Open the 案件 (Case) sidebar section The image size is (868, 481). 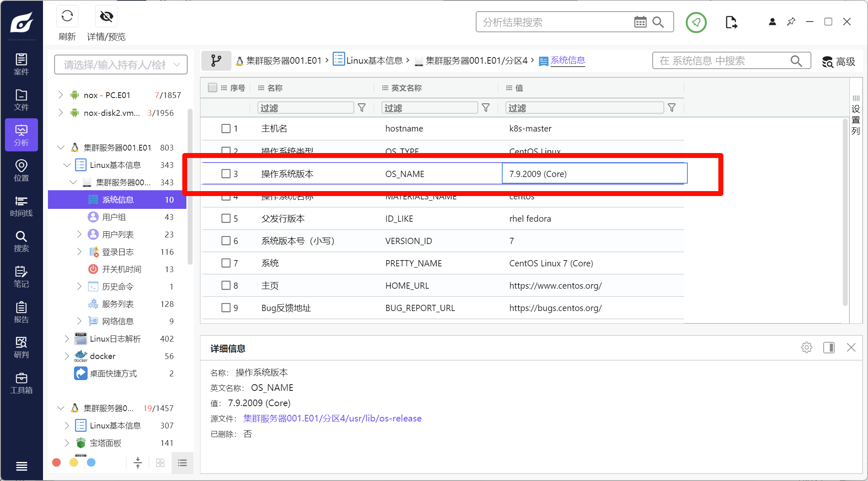pyautogui.click(x=21, y=64)
